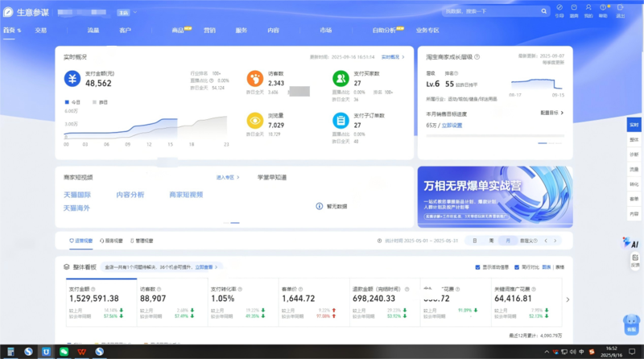The width and height of the screenshot is (644, 359).
Task: Click the 实时概况 link in overview panel
Action: [391, 57]
